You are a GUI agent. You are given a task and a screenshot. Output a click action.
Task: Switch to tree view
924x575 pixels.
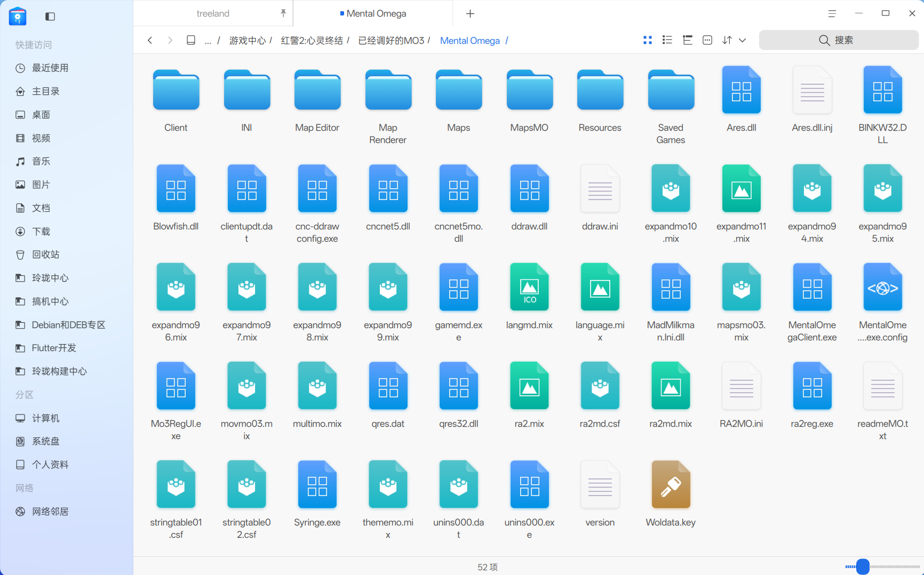(x=687, y=40)
